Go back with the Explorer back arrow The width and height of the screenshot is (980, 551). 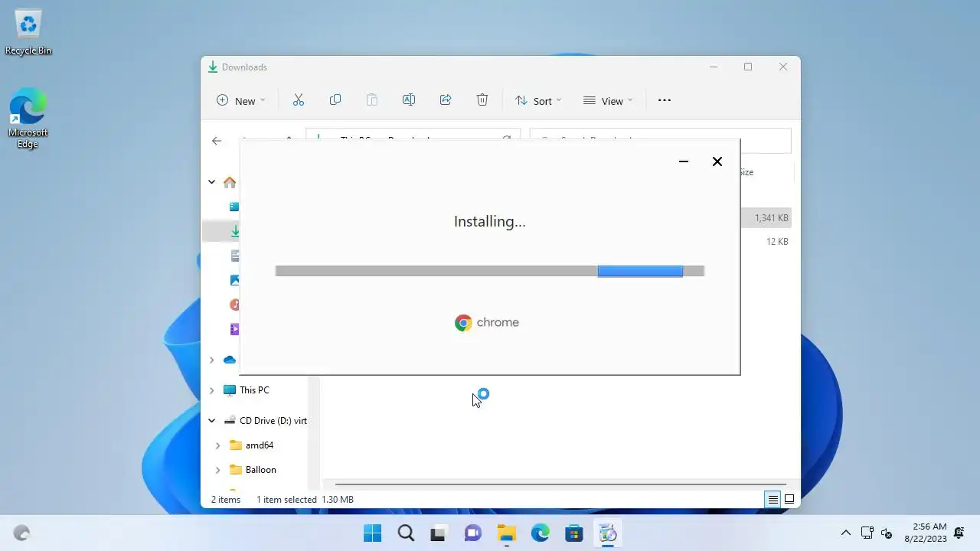coord(217,141)
